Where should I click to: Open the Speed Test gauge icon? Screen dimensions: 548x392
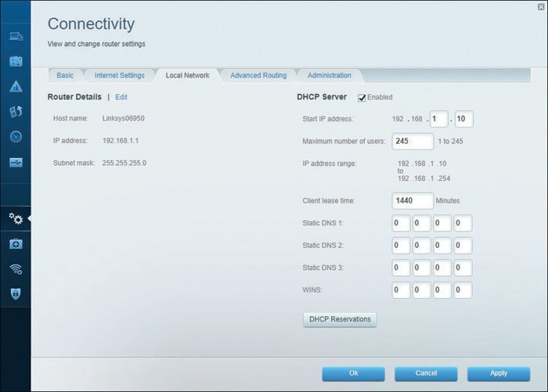16,137
